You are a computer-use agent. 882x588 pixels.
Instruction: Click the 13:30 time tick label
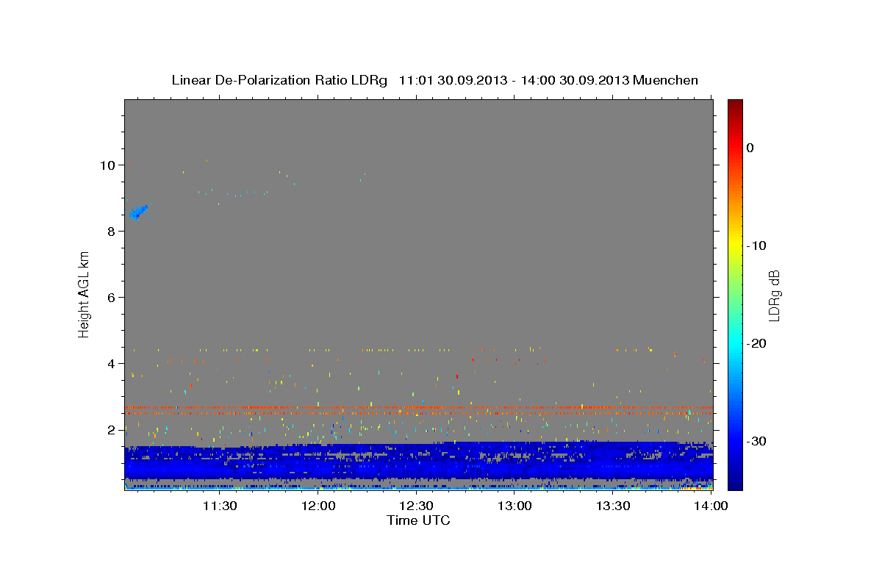click(613, 506)
